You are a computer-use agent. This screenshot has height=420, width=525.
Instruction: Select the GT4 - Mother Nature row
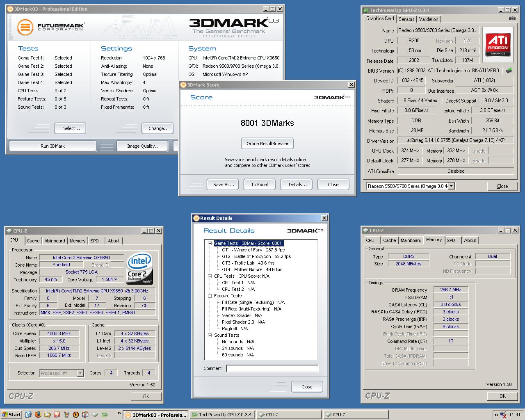tap(252, 269)
